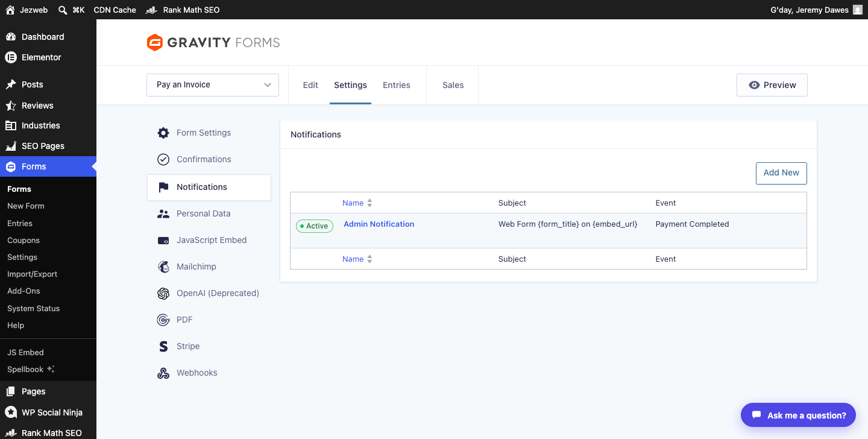
Task: Click Ask me a question chat button
Action: pos(798,415)
